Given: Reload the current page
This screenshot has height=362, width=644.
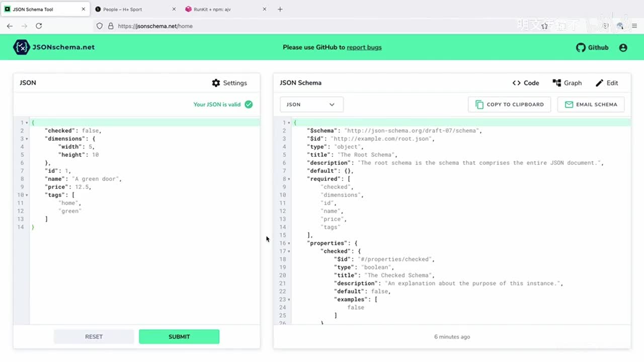Looking at the screenshot, I should pos(39,26).
